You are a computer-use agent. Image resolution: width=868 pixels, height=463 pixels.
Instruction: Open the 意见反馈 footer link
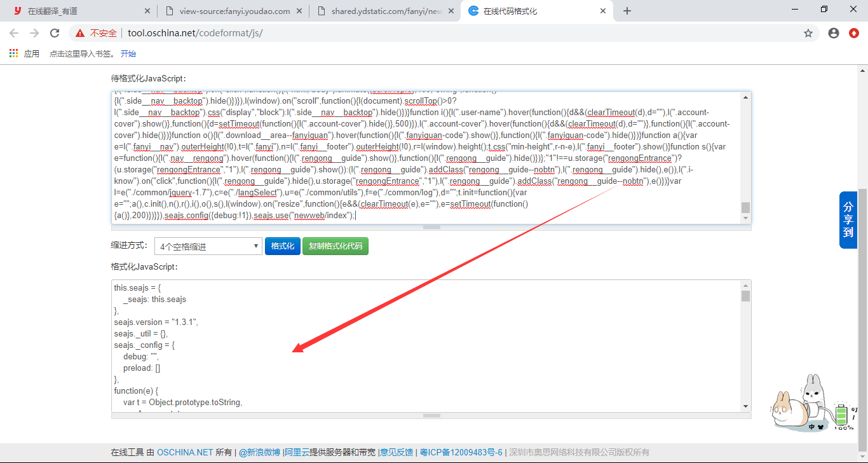(396, 453)
